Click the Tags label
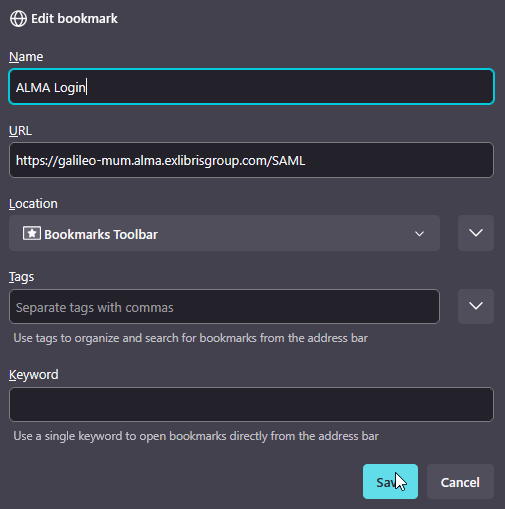The image size is (505, 509). 21,277
